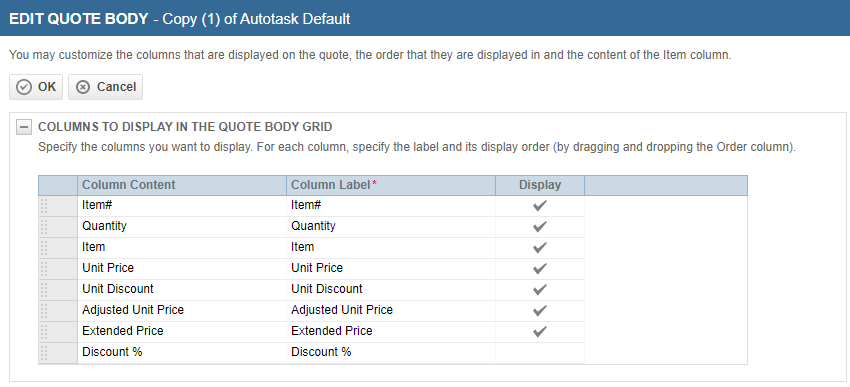Enable Display for Discount % row
The width and height of the screenshot is (850, 387).
click(x=539, y=353)
